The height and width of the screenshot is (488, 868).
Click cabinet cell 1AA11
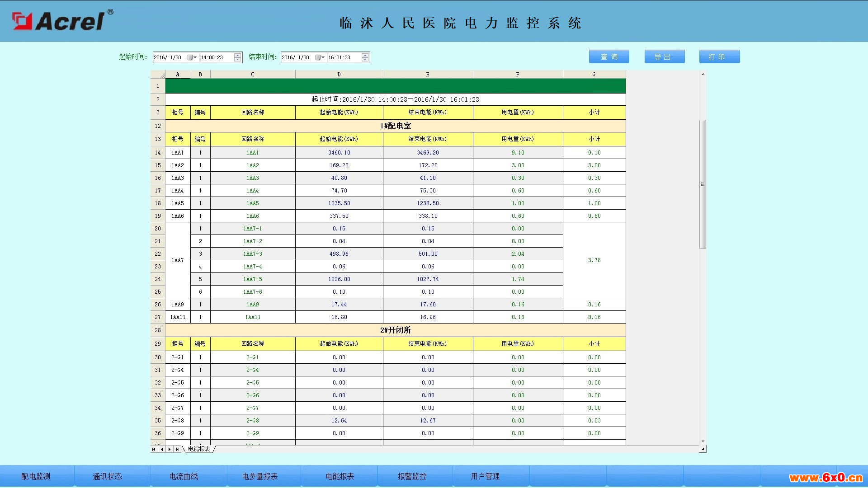tap(178, 317)
